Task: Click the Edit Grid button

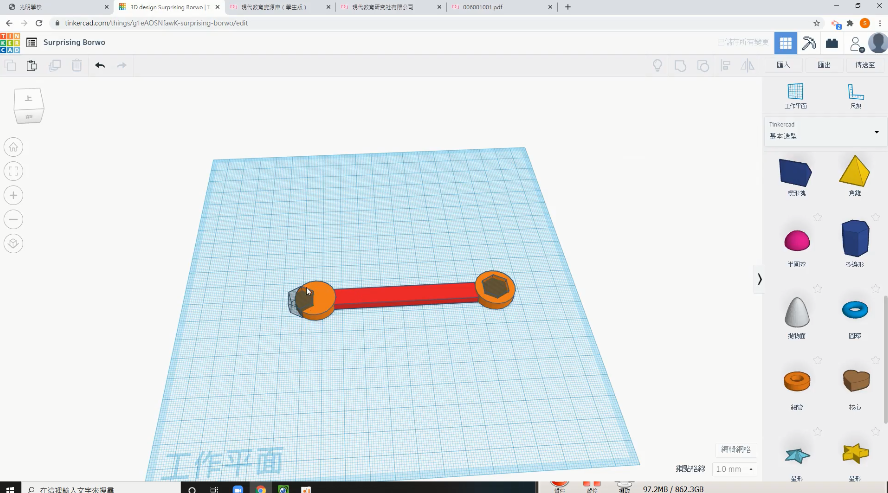Action: [736, 449]
